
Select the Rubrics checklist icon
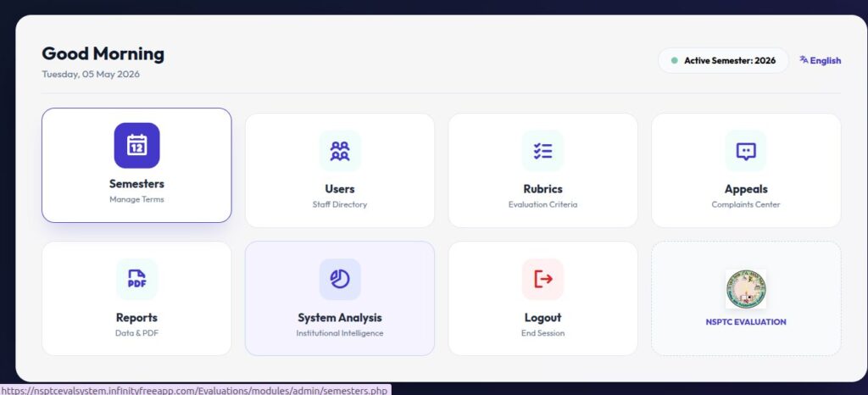(542, 151)
